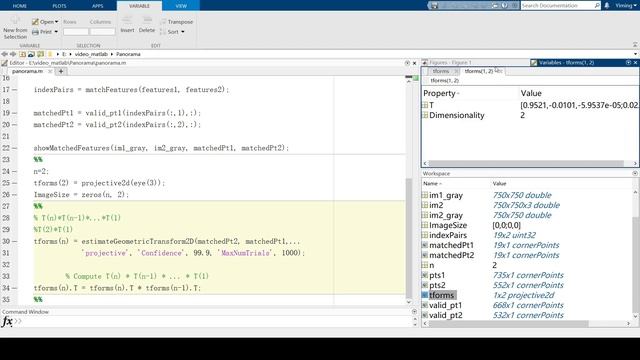Toggle breakpoint dash on line 19

click(x=14, y=113)
